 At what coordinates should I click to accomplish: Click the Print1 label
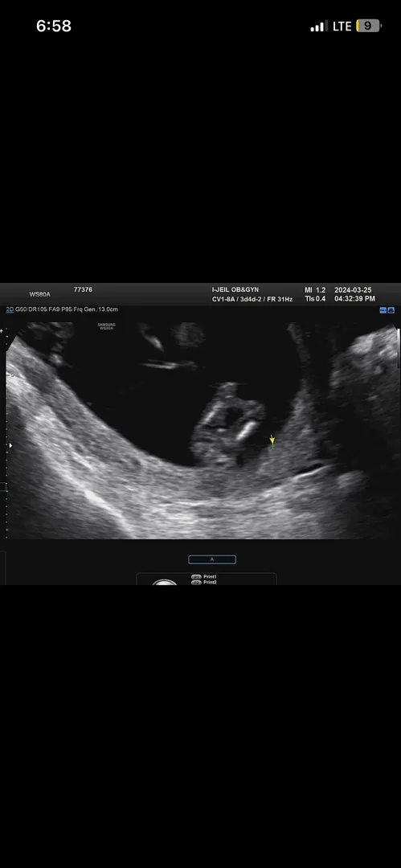pyautogui.click(x=210, y=577)
